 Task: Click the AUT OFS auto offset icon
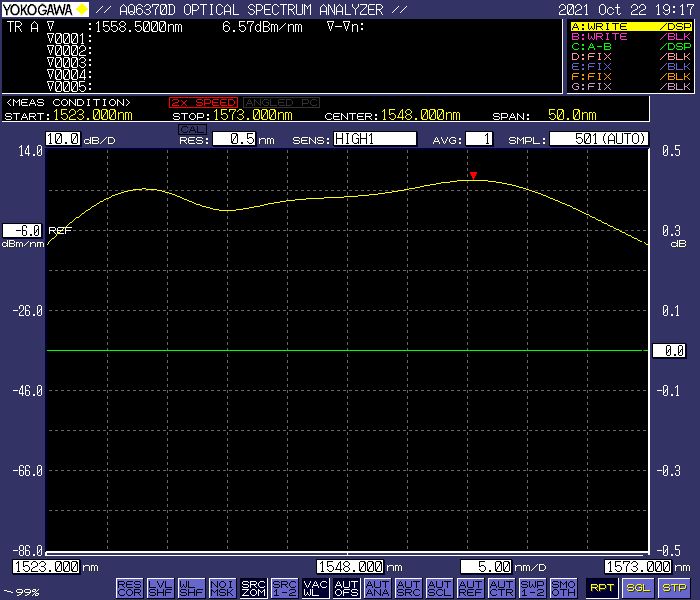[346, 587]
